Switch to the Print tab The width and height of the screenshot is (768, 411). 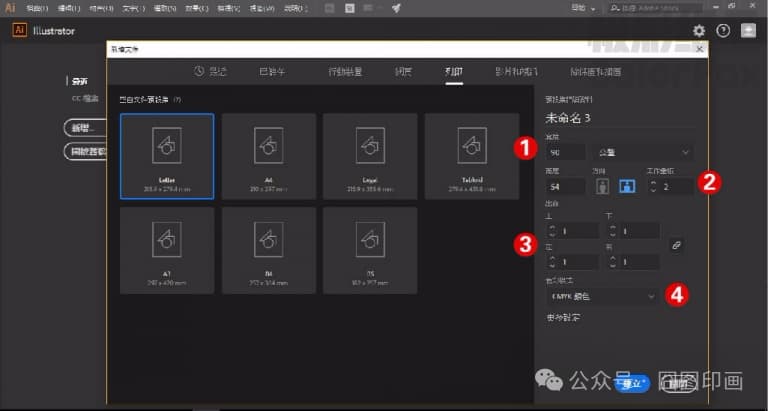(x=454, y=72)
